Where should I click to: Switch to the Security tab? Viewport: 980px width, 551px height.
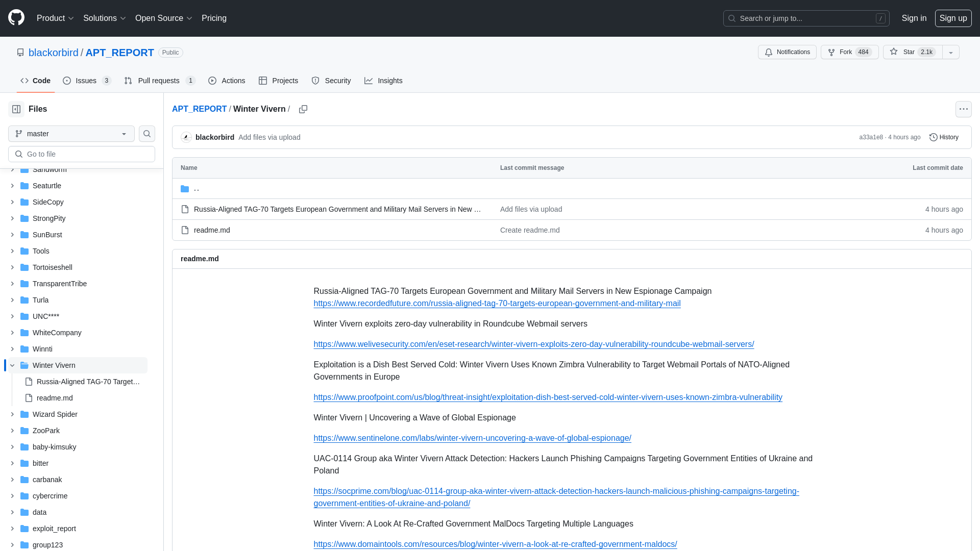pos(331,81)
